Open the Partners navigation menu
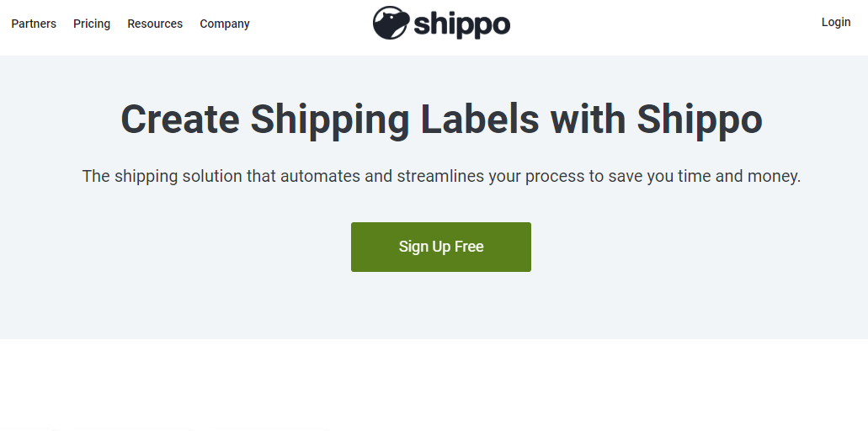 [34, 24]
